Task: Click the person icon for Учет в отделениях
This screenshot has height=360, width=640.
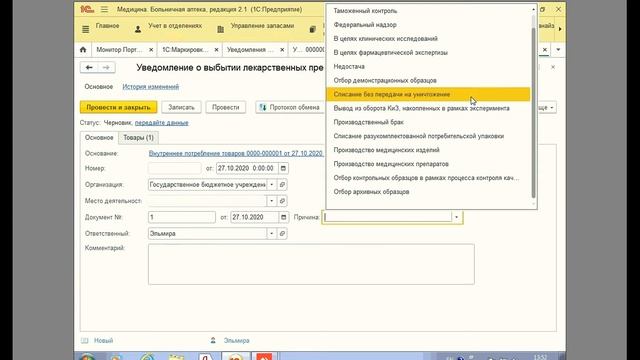Action: (138, 29)
